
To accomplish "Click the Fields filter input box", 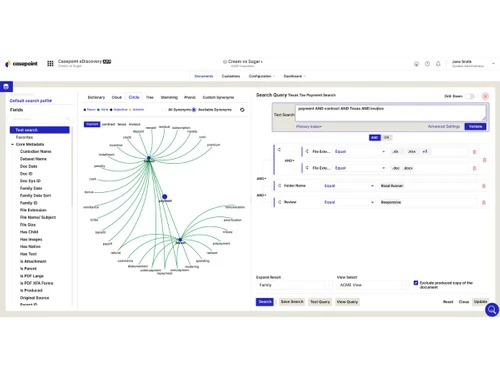I will pos(40,119).
